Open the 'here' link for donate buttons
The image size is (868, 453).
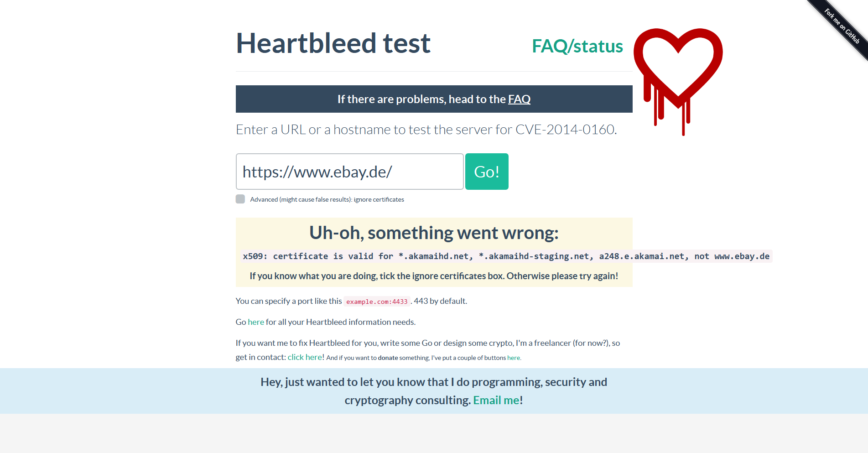513,358
